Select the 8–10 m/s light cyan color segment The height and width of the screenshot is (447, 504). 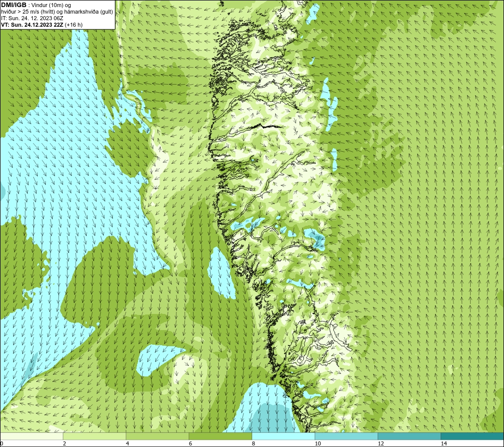coord(283,436)
